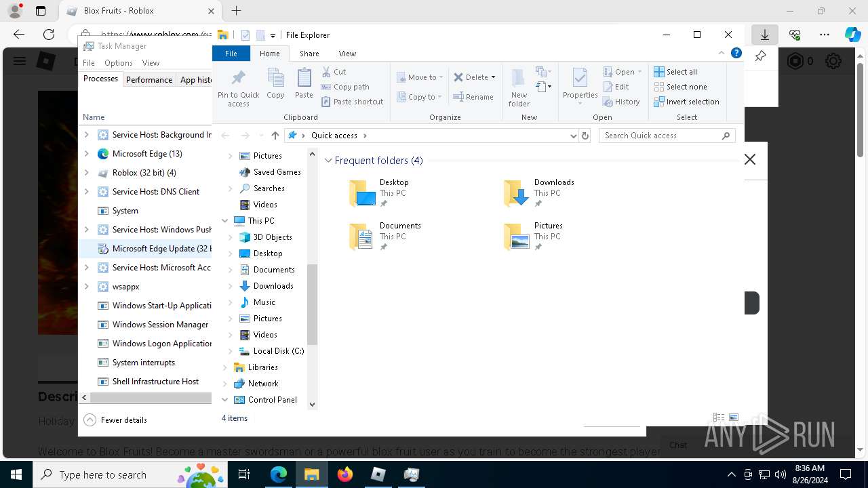Open Task Manager View menu
868x488 pixels.
[151, 63]
